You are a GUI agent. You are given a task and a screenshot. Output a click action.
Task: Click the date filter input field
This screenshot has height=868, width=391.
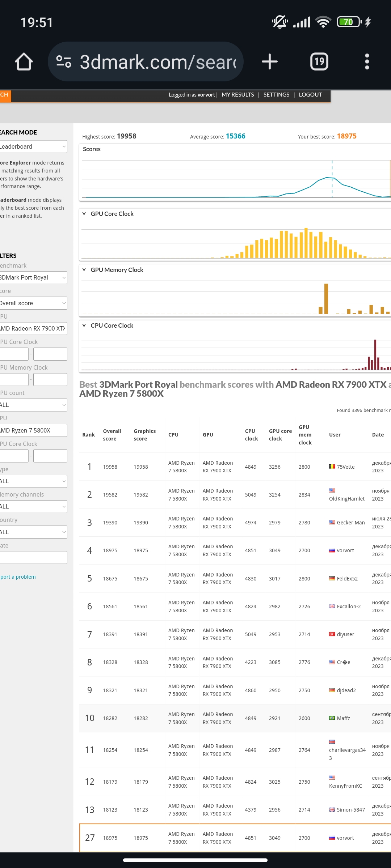[x=33, y=557]
